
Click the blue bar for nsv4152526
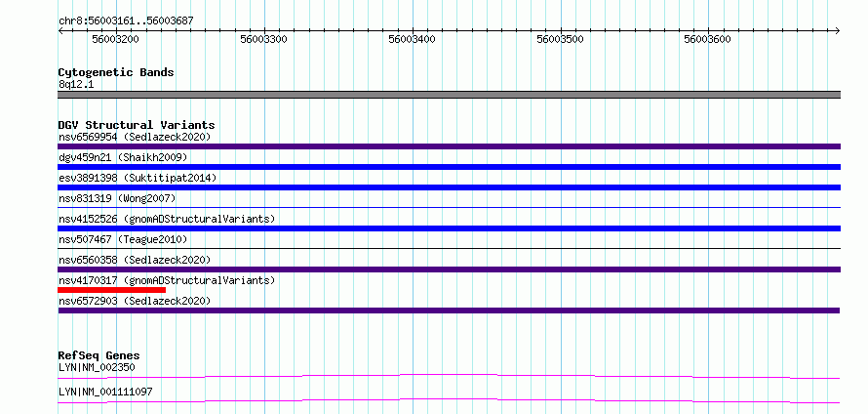tap(450, 228)
